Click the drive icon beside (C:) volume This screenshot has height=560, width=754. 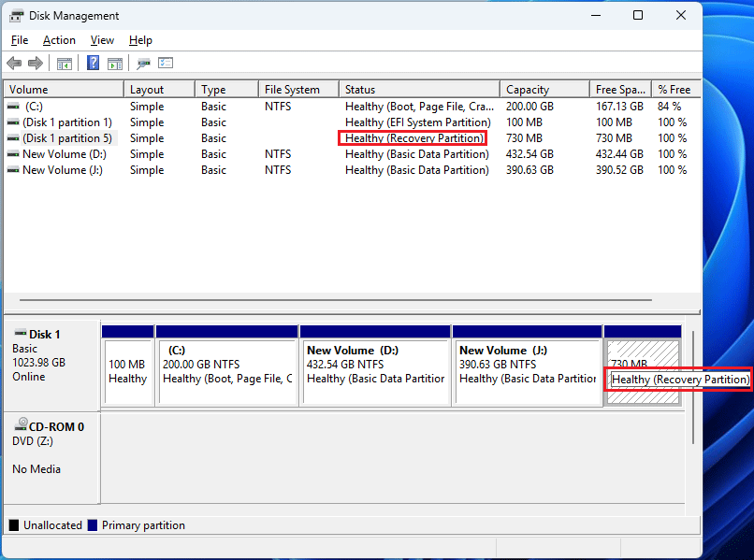(x=13, y=107)
